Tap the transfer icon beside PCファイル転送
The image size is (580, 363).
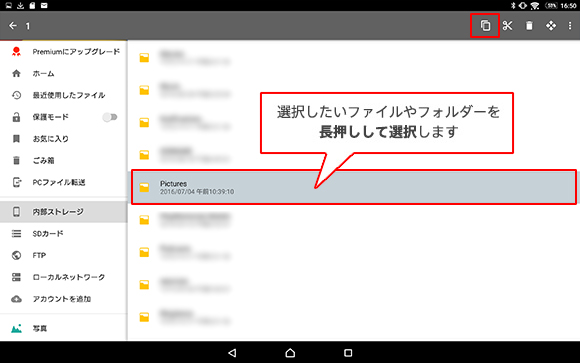click(x=16, y=182)
